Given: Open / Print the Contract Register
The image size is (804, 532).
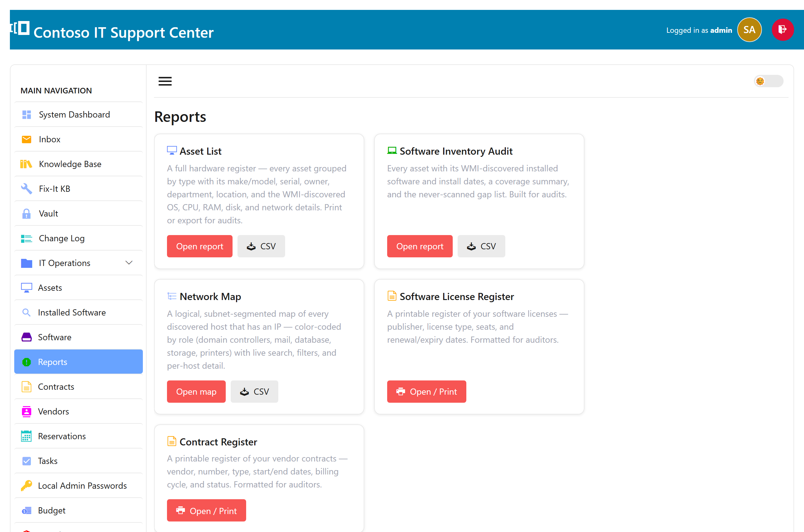Looking at the screenshot, I should pos(206,511).
